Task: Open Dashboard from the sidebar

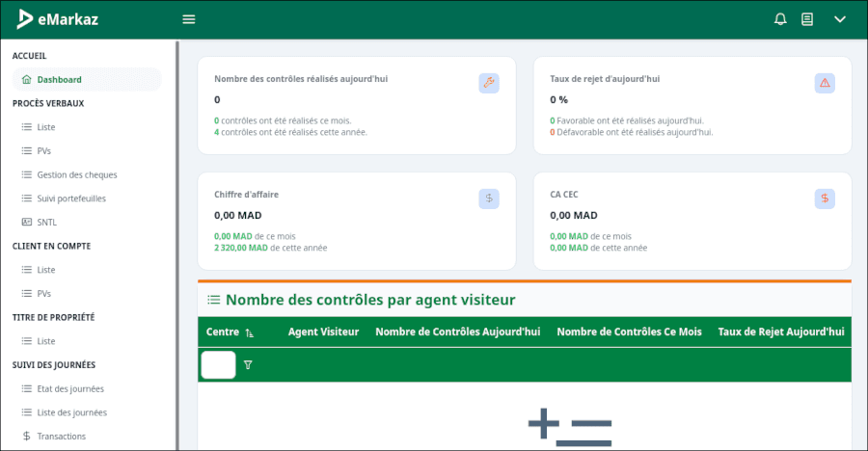Action: 59,80
